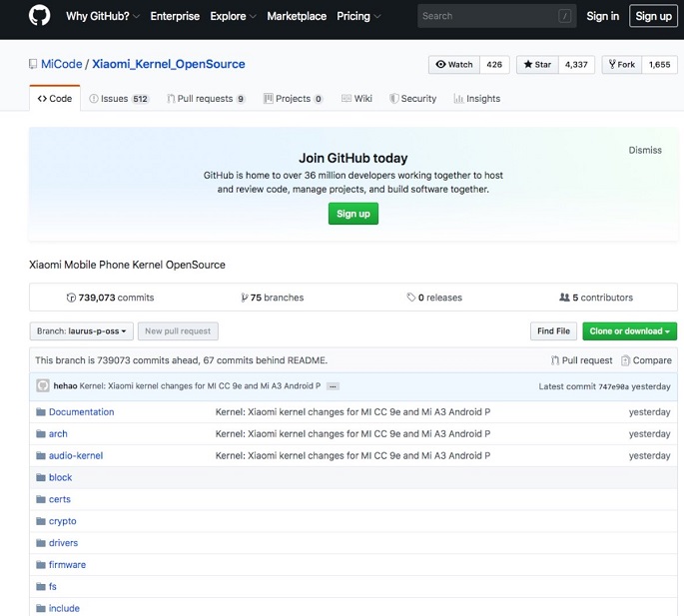Click the block folder icon
684x616 pixels.
click(x=41, y=477)
